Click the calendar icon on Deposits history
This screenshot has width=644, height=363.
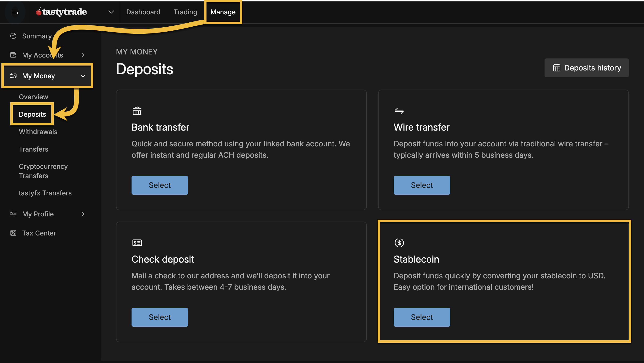pos(557,67)
